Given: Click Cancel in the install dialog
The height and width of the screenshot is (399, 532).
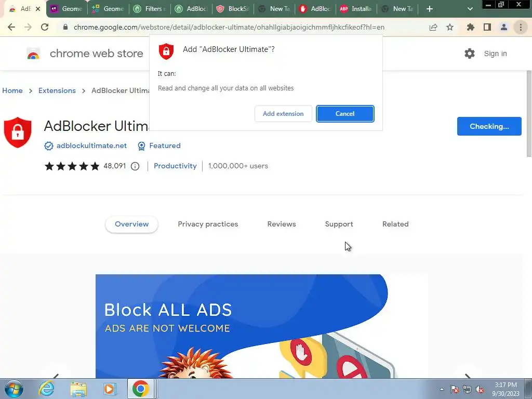Looking at the screenshot, I should (x=345, y=114).
